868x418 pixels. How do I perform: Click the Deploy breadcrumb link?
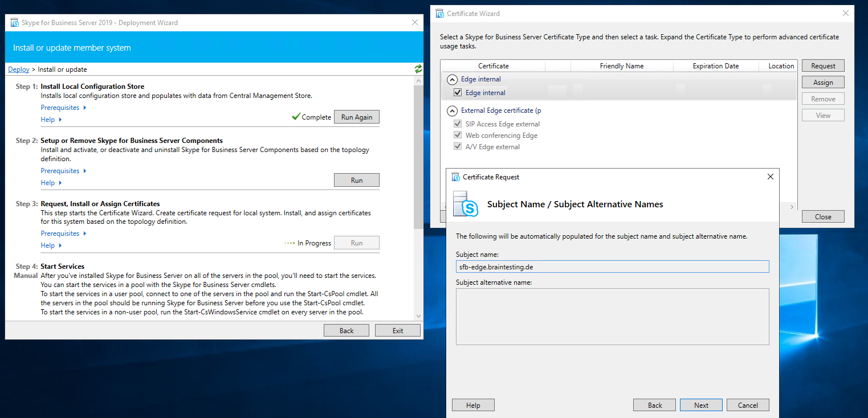pyautogui.click(x=19, y=69)
